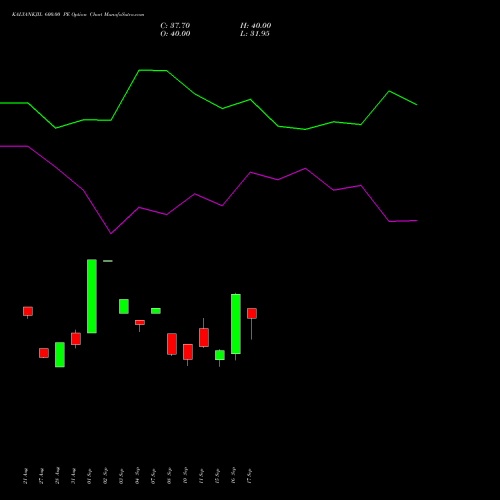Select the small green candle for 15 Sep

pos(220,355)
